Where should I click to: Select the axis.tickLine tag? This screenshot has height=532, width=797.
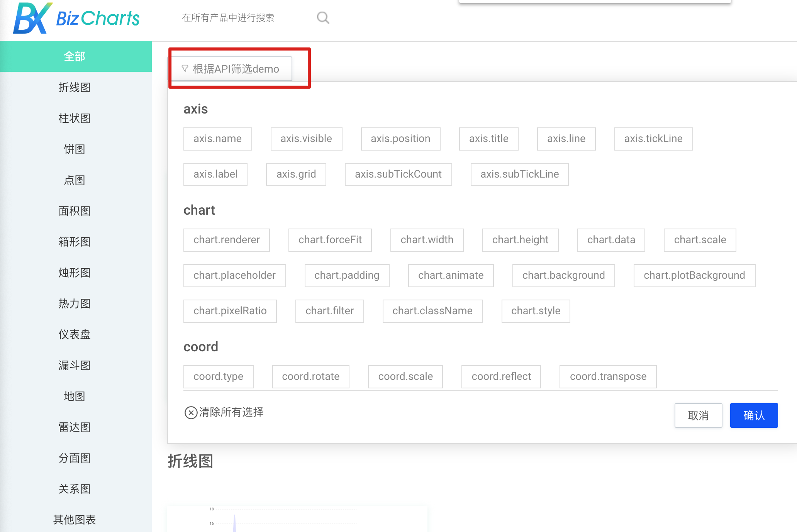(653, 139)
